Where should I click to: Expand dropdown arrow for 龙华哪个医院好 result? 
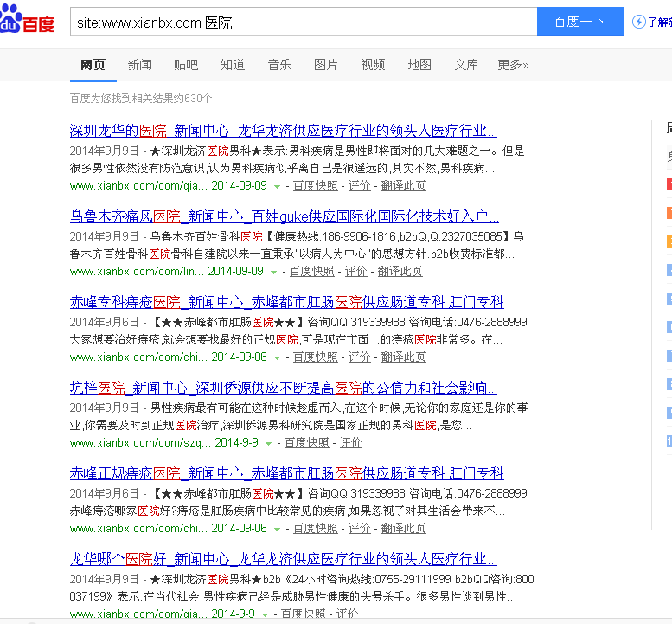coord(266,615)
